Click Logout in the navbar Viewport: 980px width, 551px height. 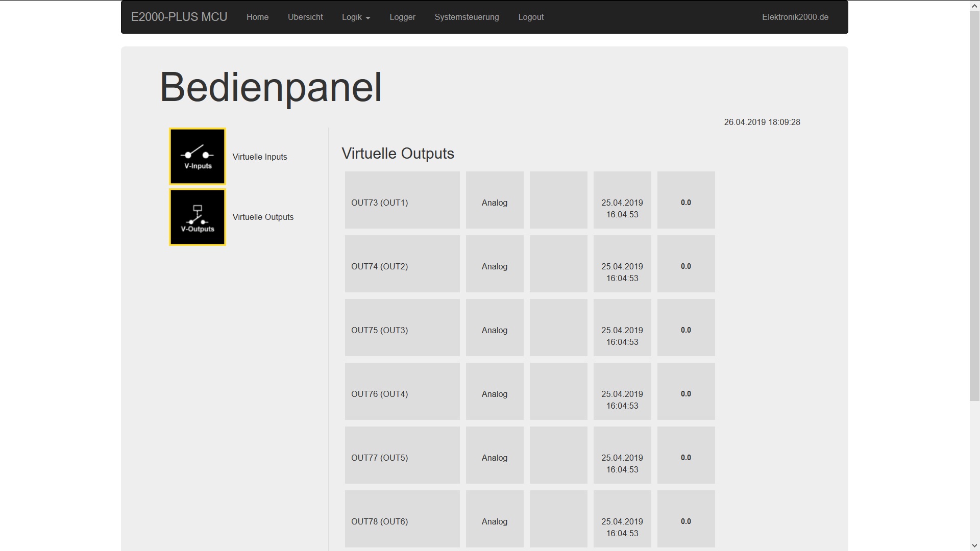point(531,17)
